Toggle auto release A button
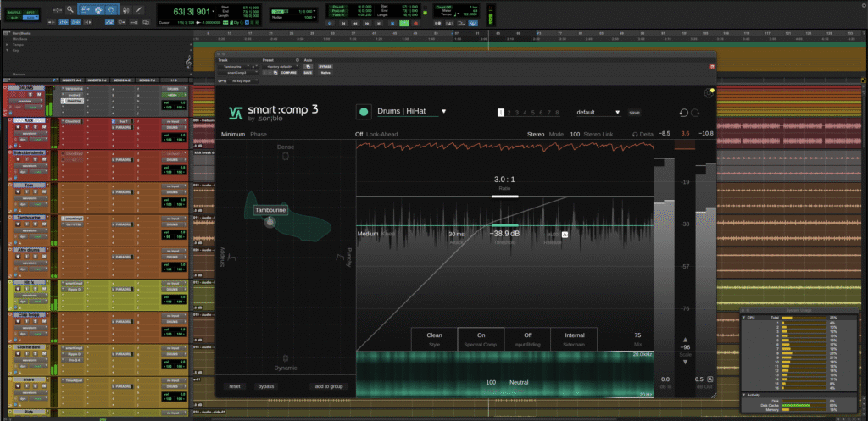The image size is (868, 421). click(x=565, y=235)
